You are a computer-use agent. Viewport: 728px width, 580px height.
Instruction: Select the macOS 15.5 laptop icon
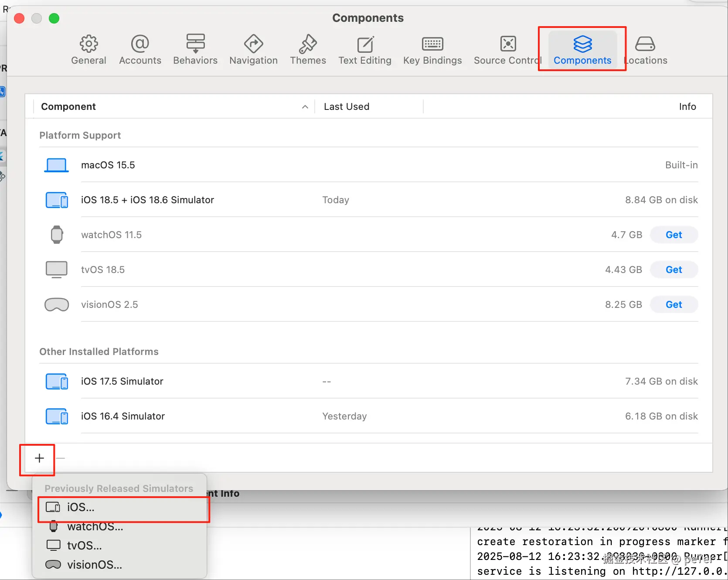(x=56, y=165)
